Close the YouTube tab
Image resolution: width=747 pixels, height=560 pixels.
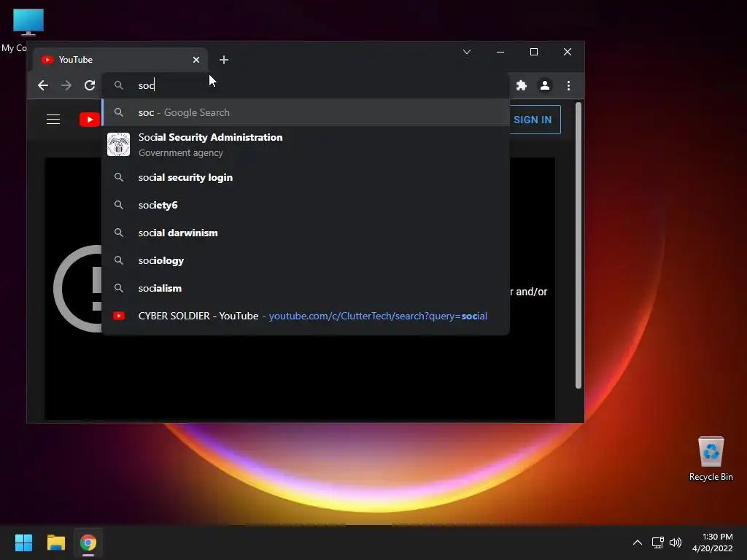[196, 60]
